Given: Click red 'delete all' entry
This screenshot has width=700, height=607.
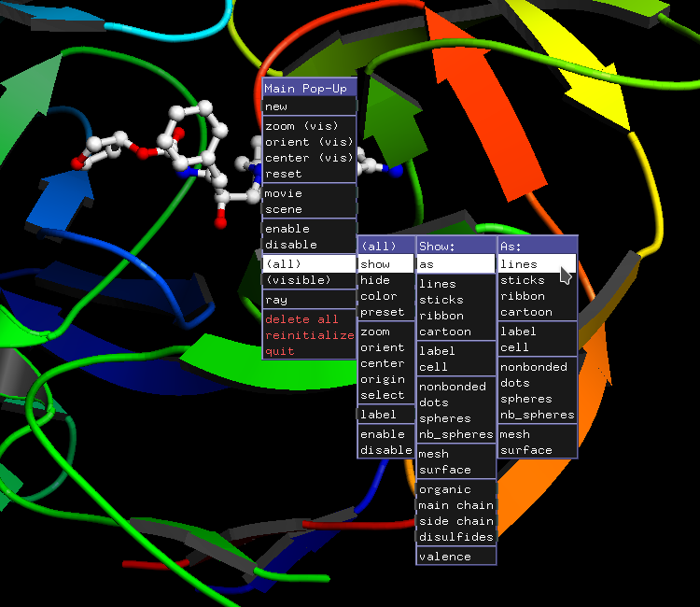Looking at the screenshot, I should (x=309, y=319).
